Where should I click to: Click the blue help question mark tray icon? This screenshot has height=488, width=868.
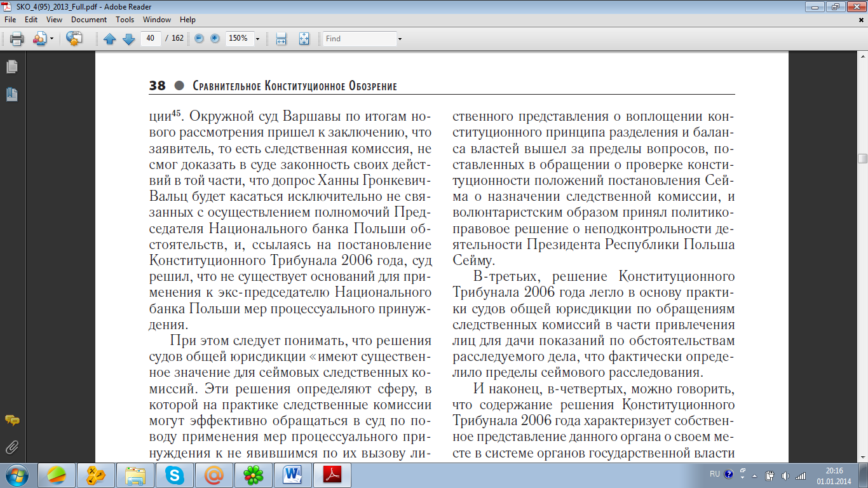(x=728, y=474)
